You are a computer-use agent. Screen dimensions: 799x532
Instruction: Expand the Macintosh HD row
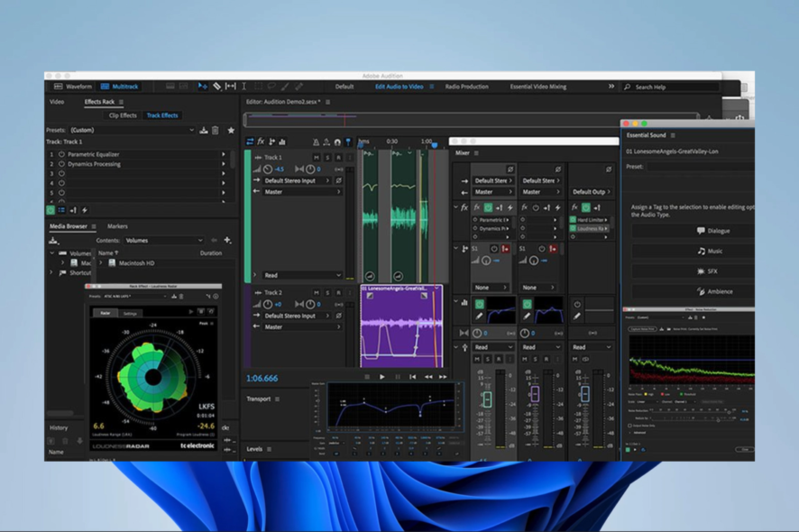coord(101,263)
